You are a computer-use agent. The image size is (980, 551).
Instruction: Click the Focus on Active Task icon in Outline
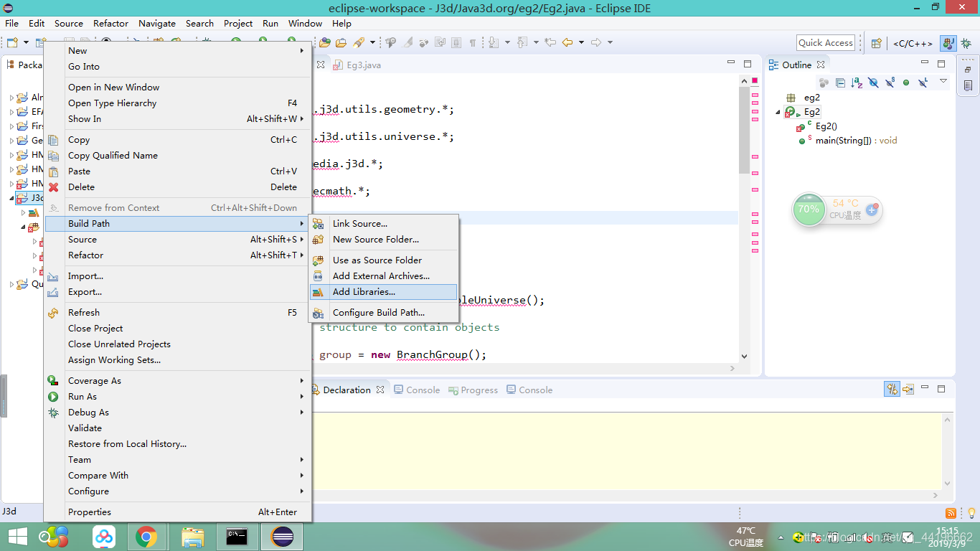click(x=824, y=83)
